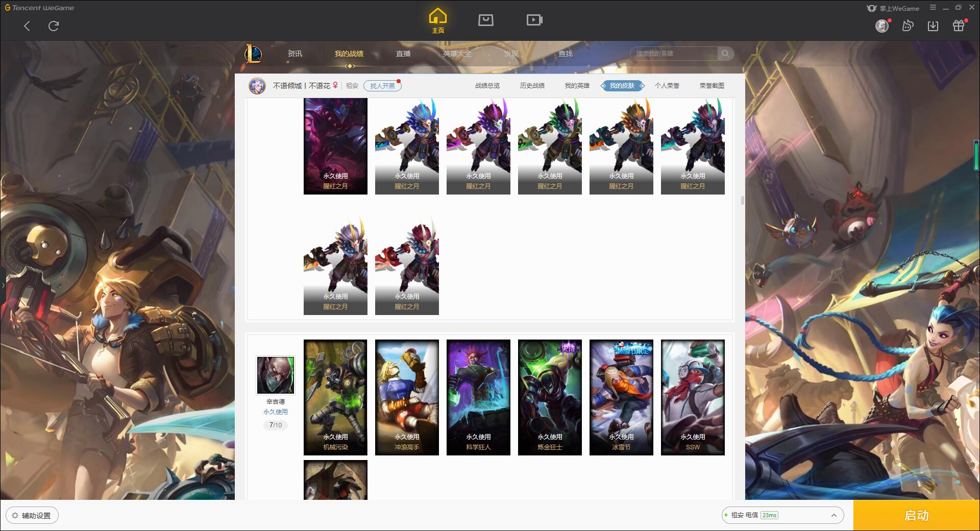Click the inner page scrollbar thumb
The image size is (980, 531).
pos(742,200)
